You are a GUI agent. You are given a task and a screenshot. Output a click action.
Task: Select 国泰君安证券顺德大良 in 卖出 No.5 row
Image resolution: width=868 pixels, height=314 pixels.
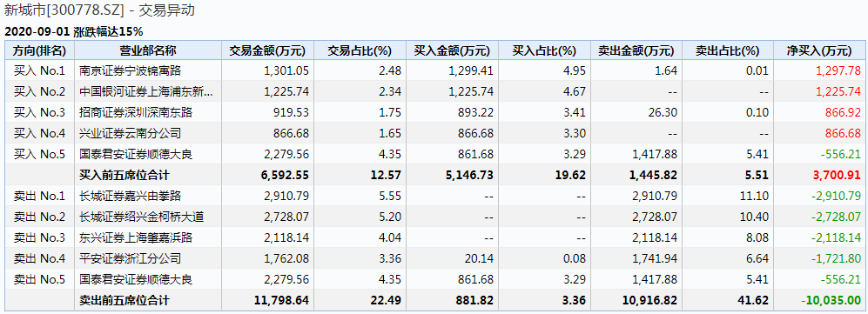pos(136,280)
